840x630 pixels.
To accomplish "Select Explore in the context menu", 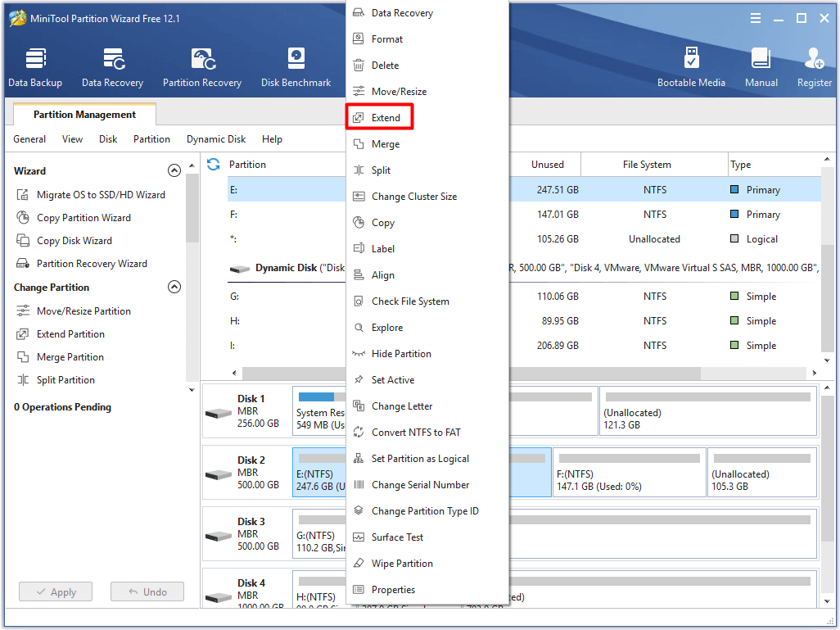I will 427,328.
